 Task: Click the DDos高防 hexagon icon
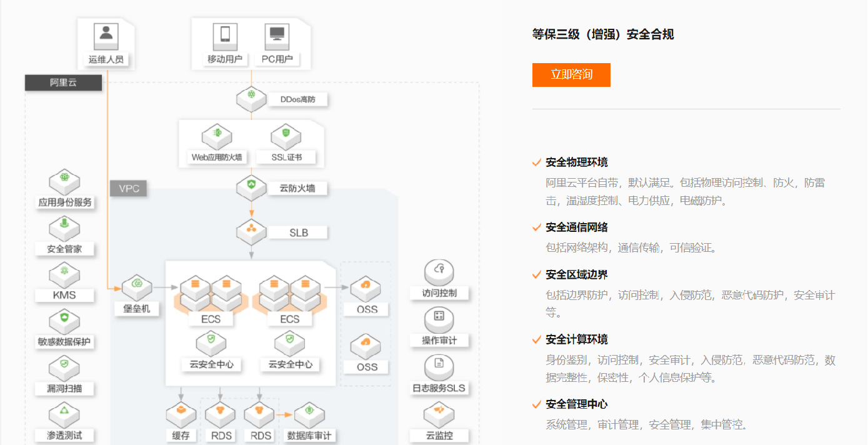[x=252, y=99]
